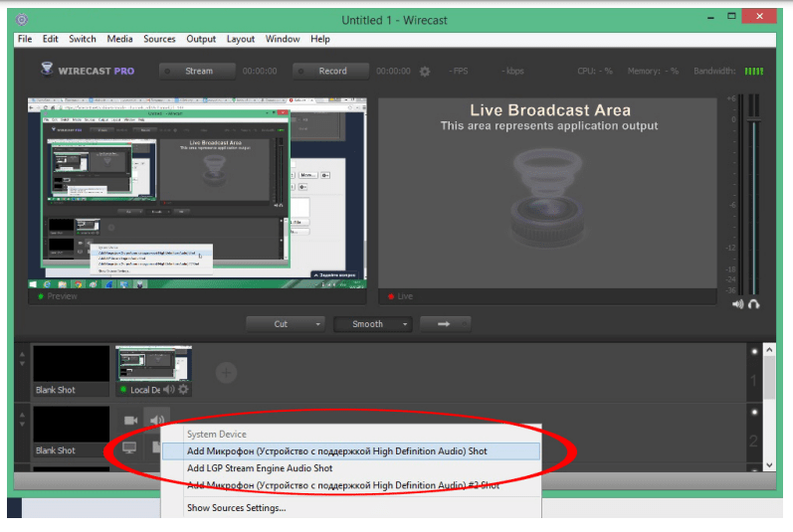This screenshot has width=793, height=532.
Task: Click the layers scrollbar down arrow
Action: tap(769, 465)
